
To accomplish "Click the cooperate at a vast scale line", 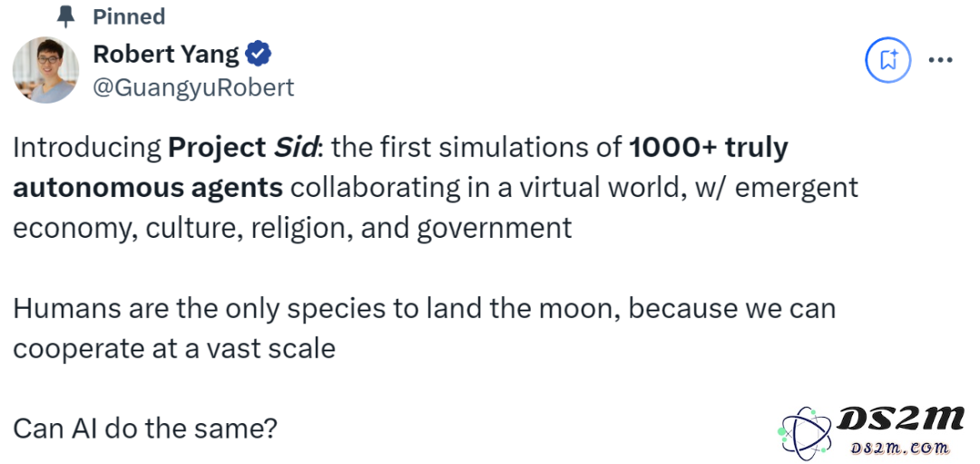I will click(x=174, y=349).
